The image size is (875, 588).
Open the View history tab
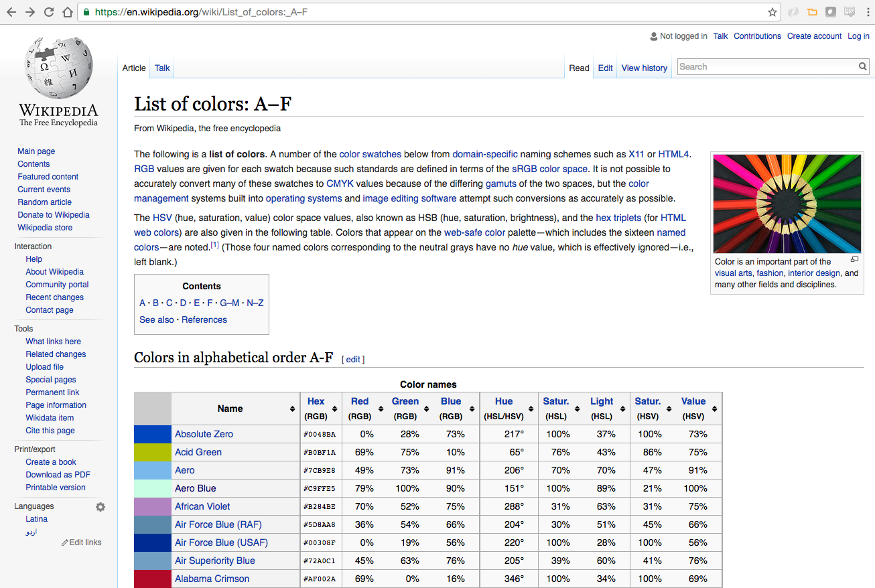click(x=643, y=68)
